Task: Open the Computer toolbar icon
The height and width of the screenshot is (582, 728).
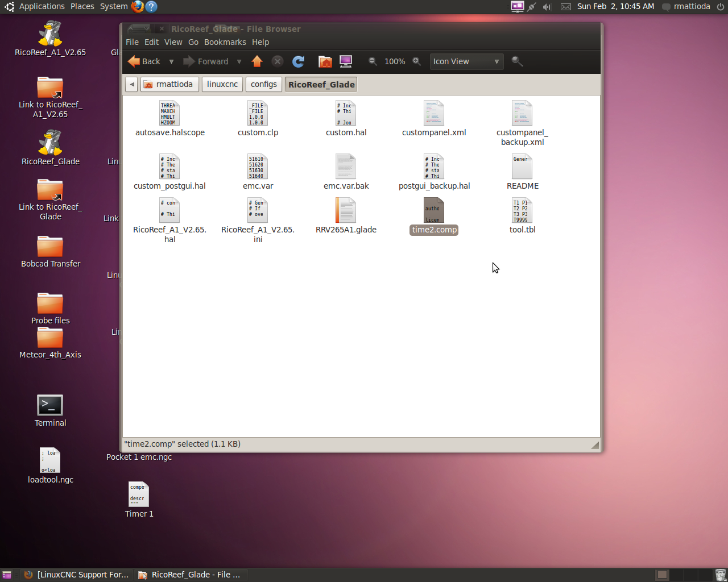Action: pos(346,61)
